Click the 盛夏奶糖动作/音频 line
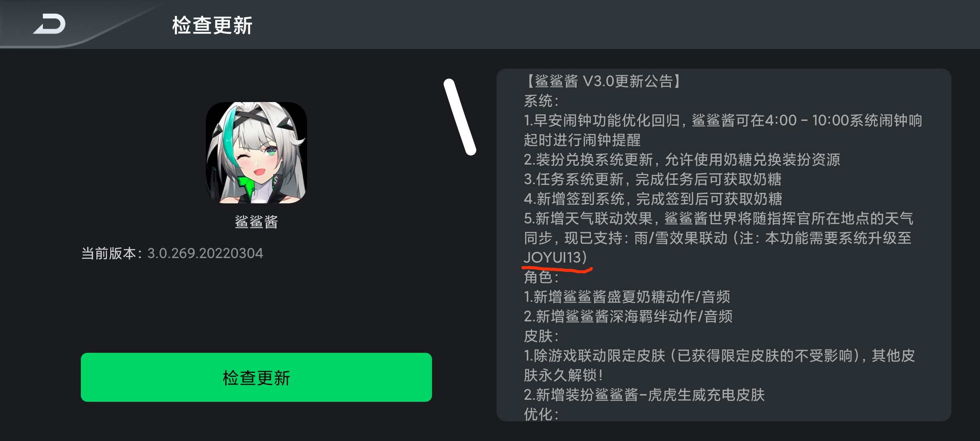The image size is (980, 441). click(627, 297)
